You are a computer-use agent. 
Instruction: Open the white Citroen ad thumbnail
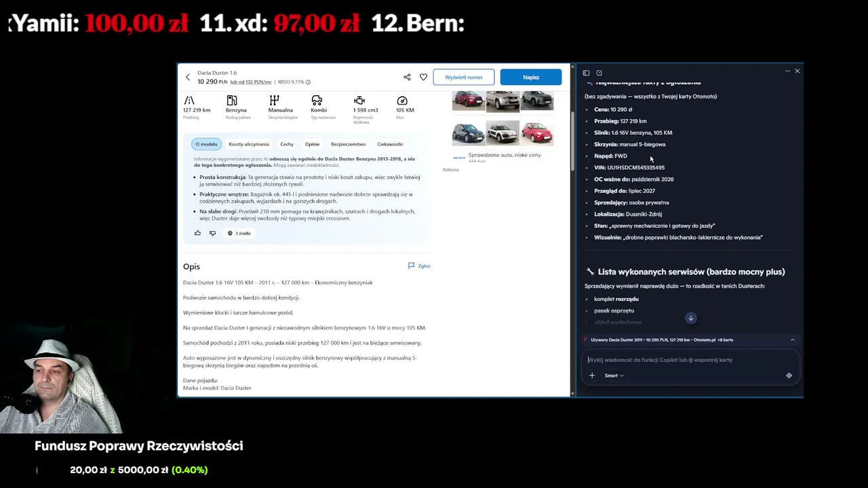click(x=502, y=134)
